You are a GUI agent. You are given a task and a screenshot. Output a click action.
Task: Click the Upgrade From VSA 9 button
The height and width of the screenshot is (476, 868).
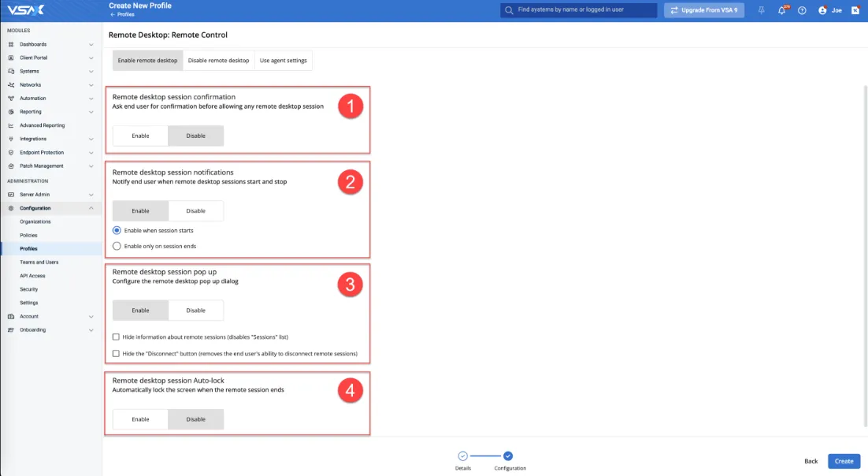[x=705, y=10]
